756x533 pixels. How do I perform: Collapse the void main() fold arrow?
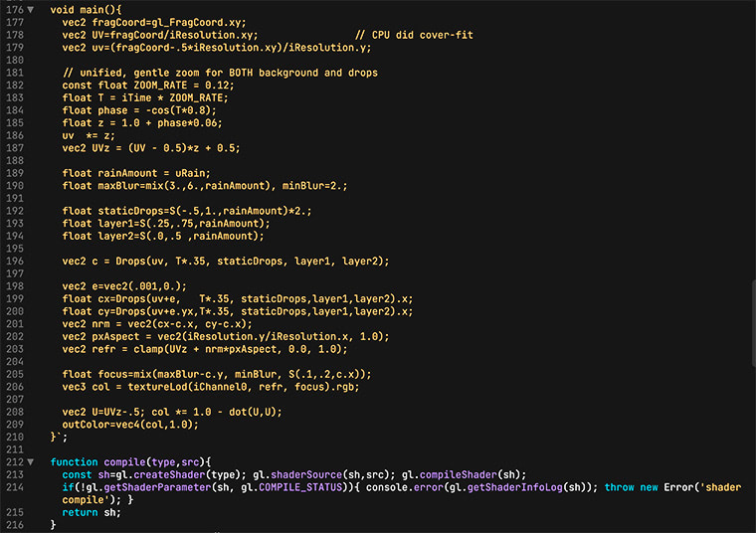[30, 10]
